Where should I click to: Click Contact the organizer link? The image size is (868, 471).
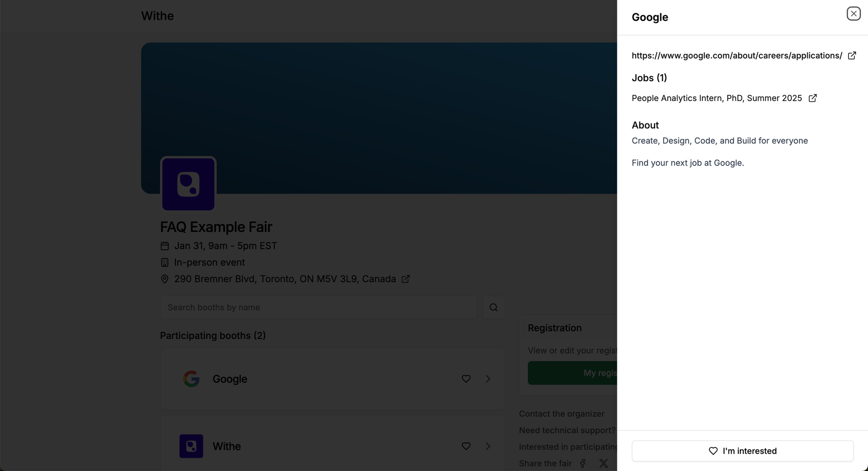pyautogui.click(x=561, y=414)
